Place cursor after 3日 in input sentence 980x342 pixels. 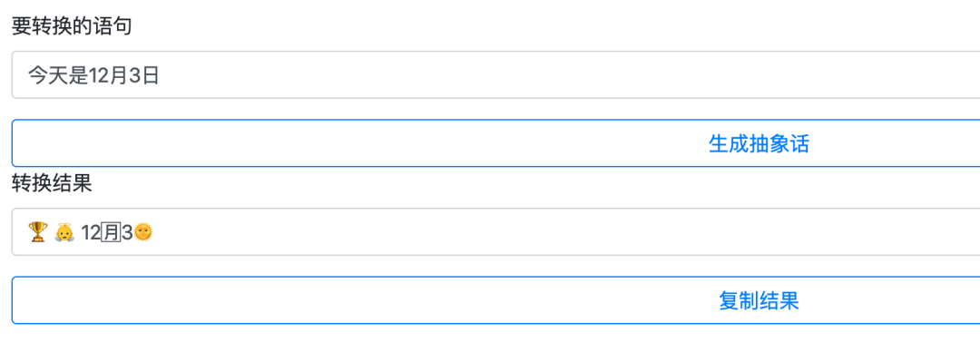(160, 75)
